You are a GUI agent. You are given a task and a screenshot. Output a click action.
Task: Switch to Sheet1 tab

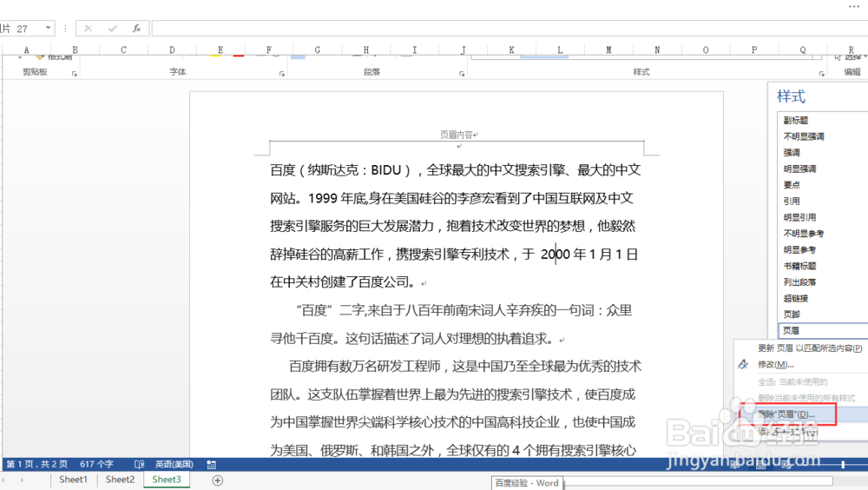point(73,480)
